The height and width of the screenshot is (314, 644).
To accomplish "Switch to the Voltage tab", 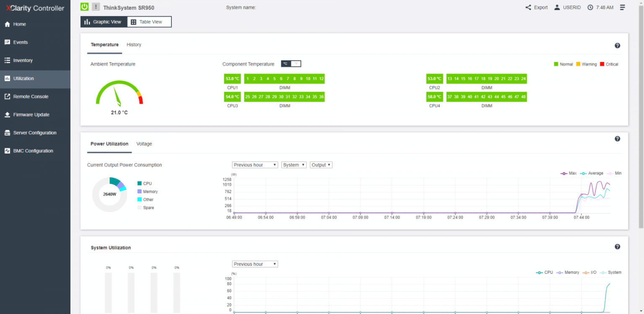I will (144, 144).
